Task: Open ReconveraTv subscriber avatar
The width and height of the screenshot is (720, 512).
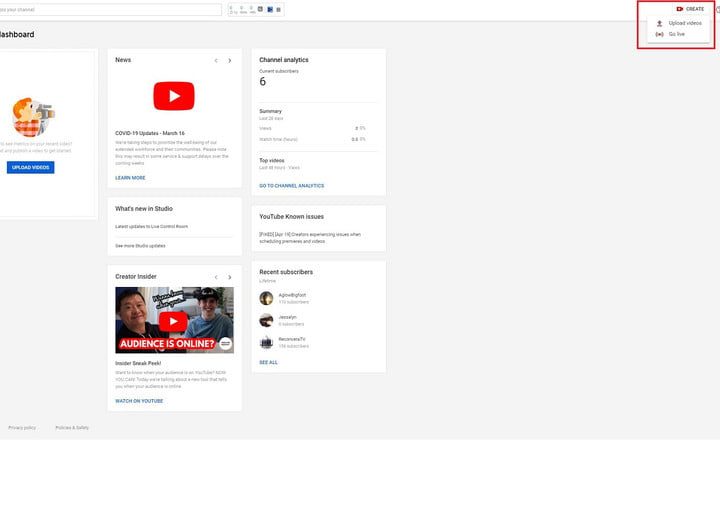Action: 266,342
